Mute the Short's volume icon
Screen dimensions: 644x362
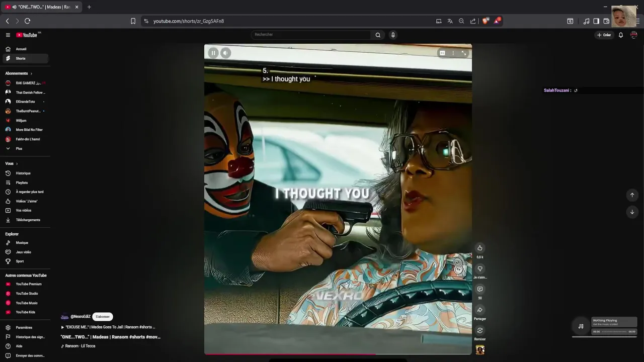(x=225, y=53)
